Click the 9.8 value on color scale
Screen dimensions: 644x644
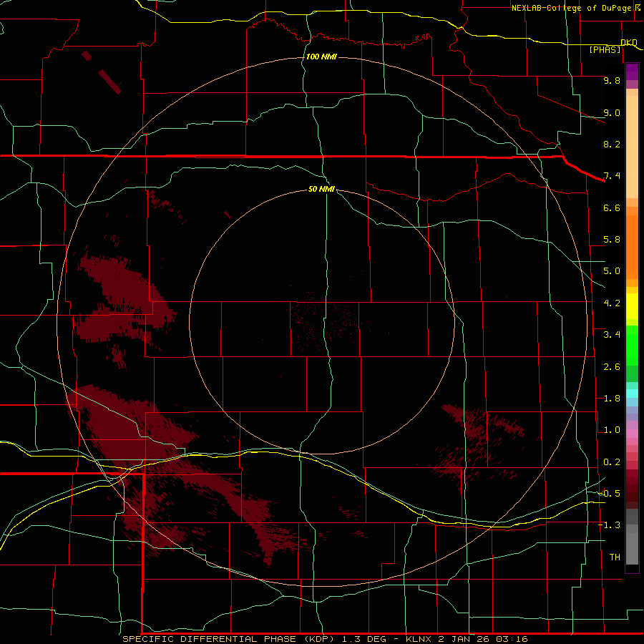pyautogui.click(x=612, y=80)
